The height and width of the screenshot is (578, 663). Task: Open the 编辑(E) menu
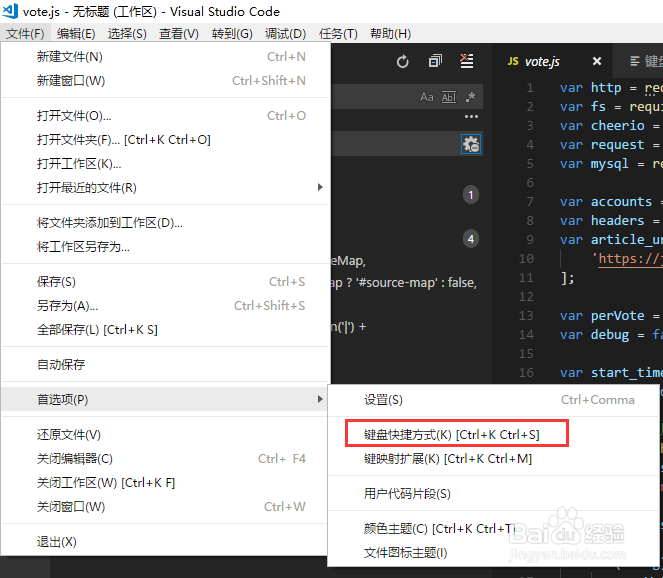pos(76,33)
